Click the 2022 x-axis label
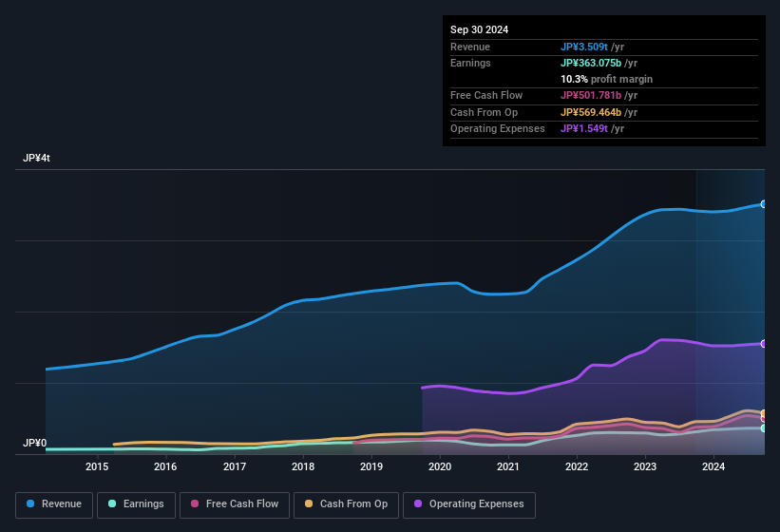Screen dimensions: 780x532 click(577, 466)
